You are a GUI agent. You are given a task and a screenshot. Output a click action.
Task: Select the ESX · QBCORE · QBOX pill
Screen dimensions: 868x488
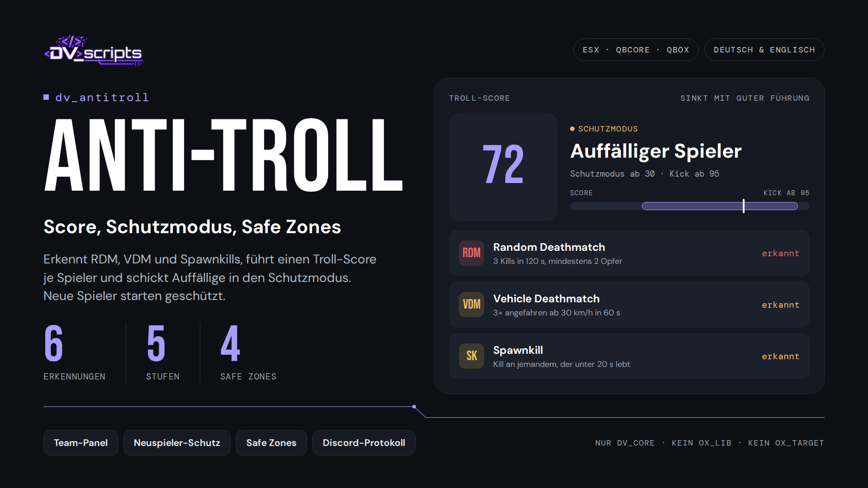pos(636,50)
